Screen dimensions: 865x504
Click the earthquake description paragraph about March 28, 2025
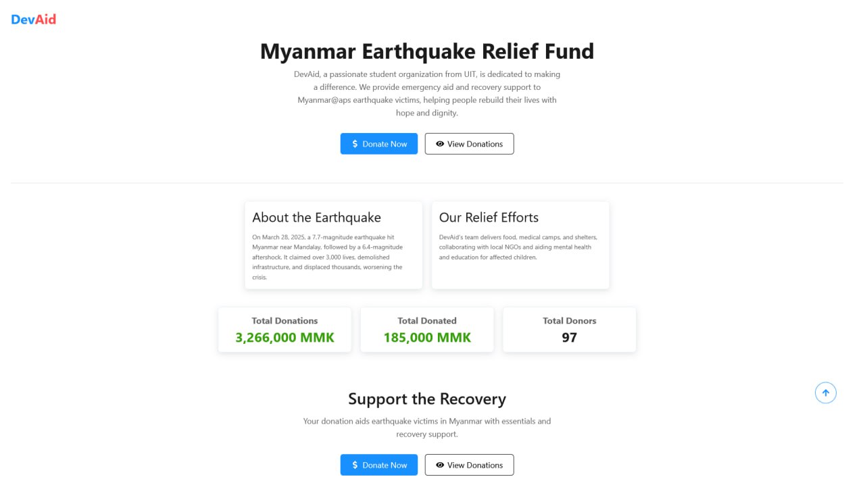[328, 257]
